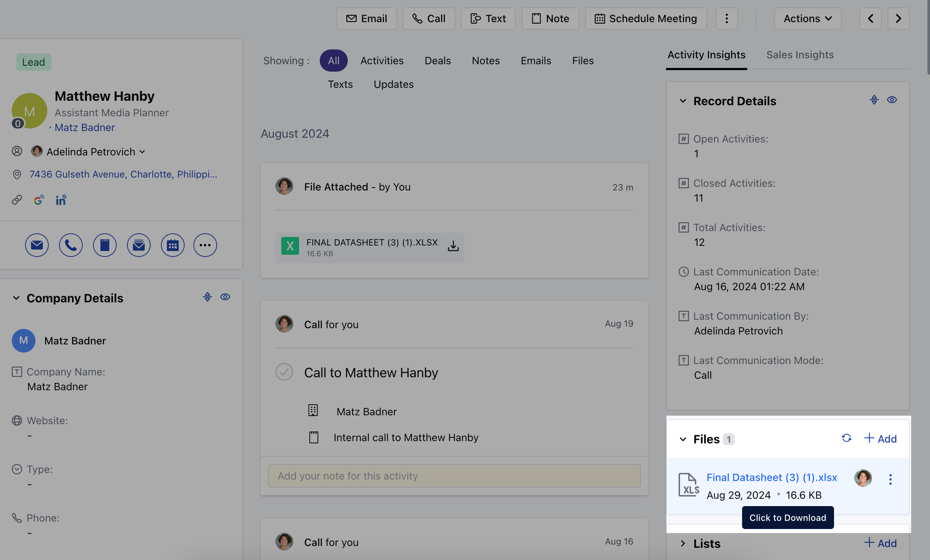This screenshot has height=560, width=930.
Task: Click the Call button in top toolbar
Action: click(428, 18)
